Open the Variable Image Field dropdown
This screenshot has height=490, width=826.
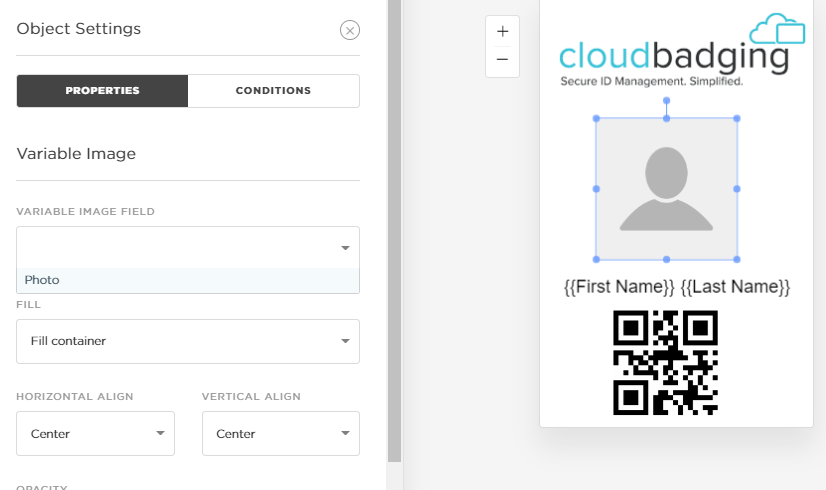click(x=188, y=248)
